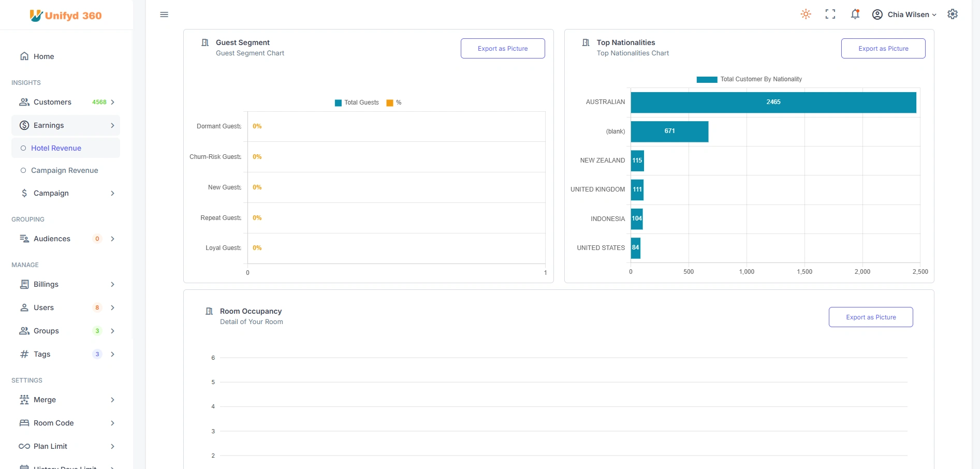Click the AUSTRALIAN bar showing 2465
Viewport: 980px width, 469px height.
773,102
